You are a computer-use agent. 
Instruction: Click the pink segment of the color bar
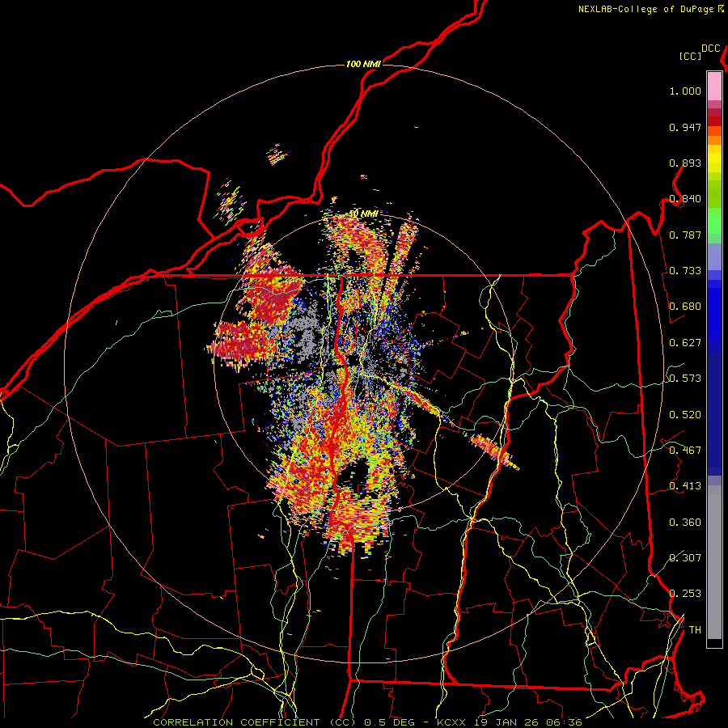pos(714,86)
